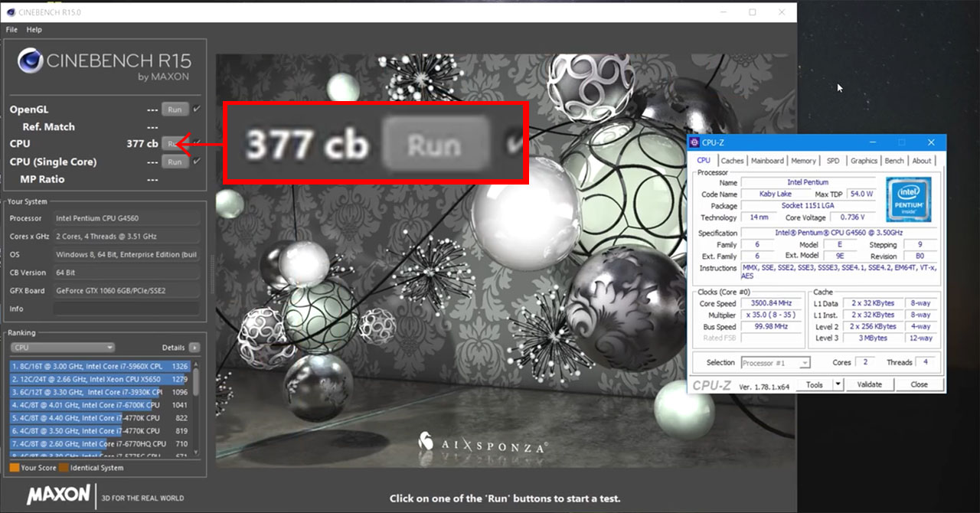980x513 pixels.
Task: Switch to the Mainboard tab in CPU-Z
Action: (x=766, y=161)
